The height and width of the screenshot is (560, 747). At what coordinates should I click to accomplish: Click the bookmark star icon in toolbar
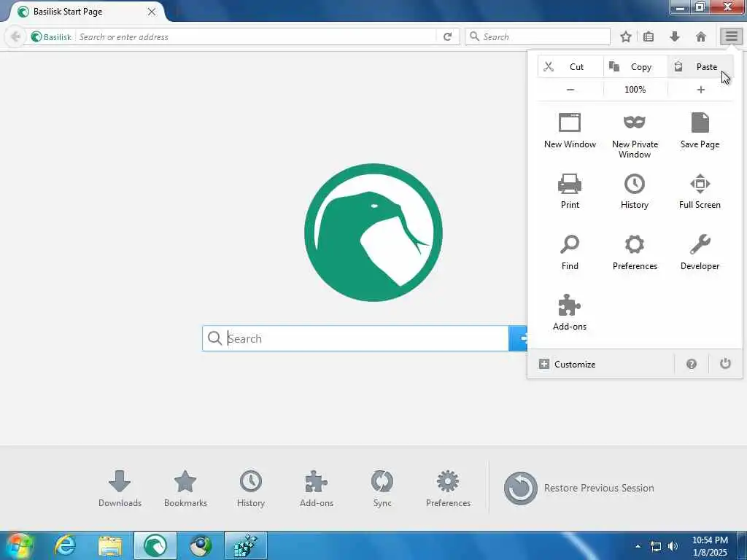625,36
